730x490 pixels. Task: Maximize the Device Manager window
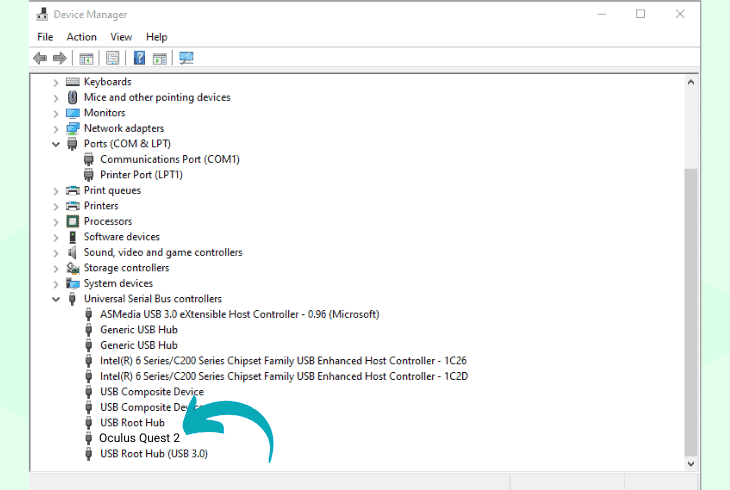(x=641, y=14)
